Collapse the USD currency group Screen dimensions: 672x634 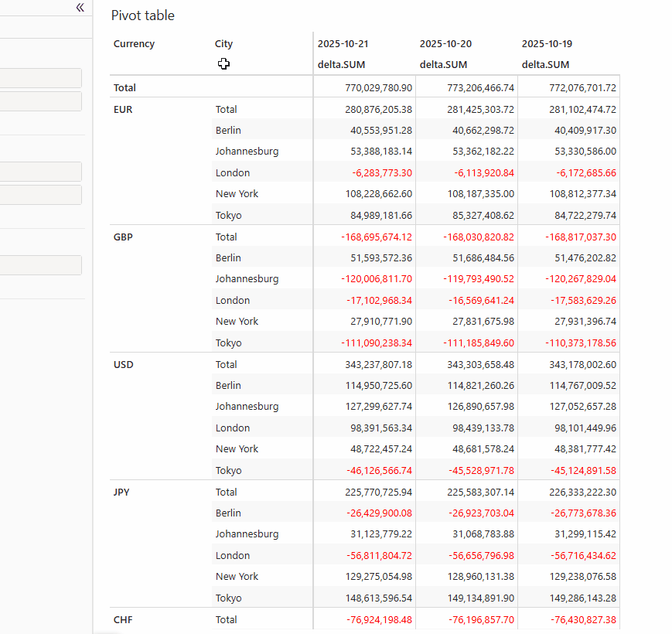125,364
